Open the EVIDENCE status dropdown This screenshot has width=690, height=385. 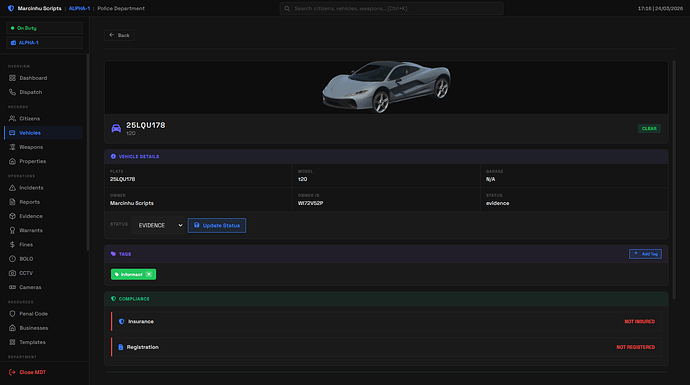(x=159, y=225)
